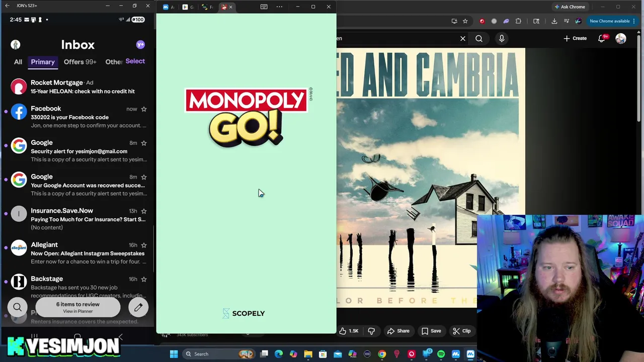Open the YouTube account avatar menu
Viewport: 644px width, 362px height.
coord(621,38)
